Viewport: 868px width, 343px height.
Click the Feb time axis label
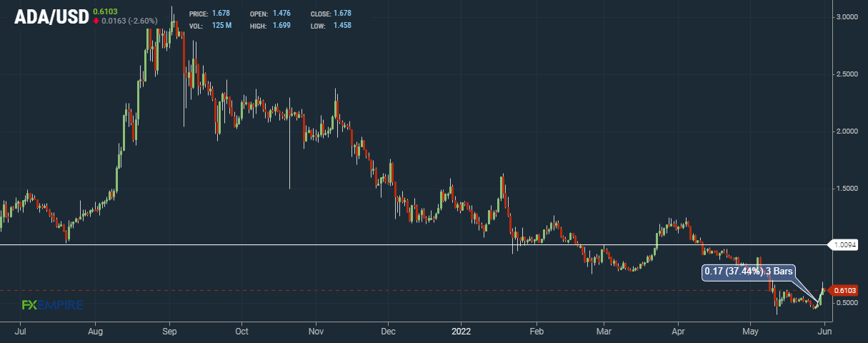pyautogui.click(x=537, y=332)
